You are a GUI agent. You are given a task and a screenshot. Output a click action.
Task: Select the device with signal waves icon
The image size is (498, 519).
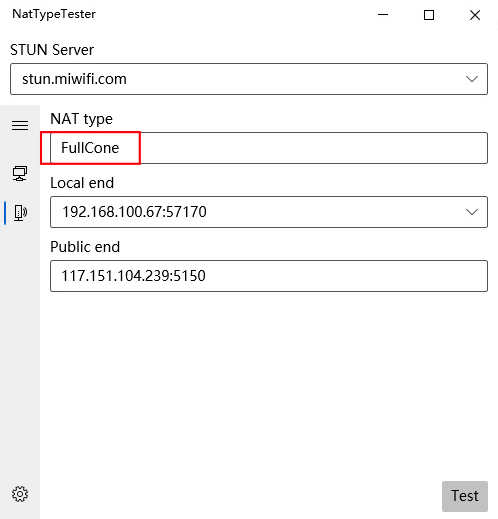(x=20, y=213)
